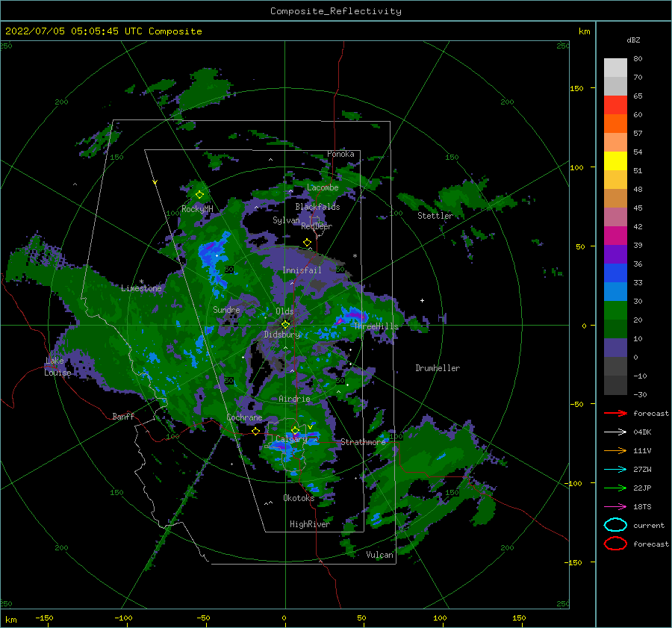Click the Sylvan label
The image size is (672, 628).
click(x=286, y=220)
